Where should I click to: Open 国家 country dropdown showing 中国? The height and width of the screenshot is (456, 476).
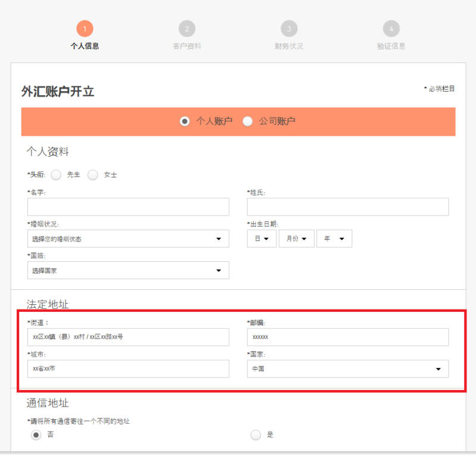point(348,369)
